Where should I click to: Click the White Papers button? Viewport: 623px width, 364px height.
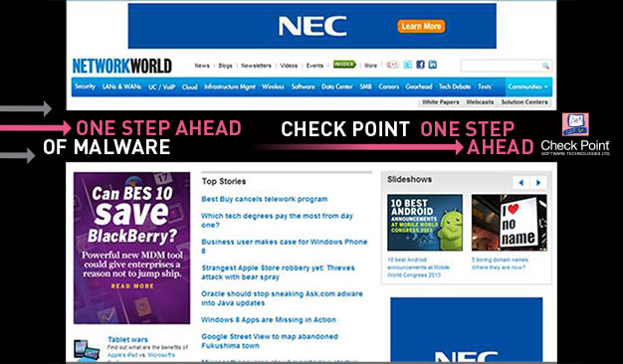440,102
